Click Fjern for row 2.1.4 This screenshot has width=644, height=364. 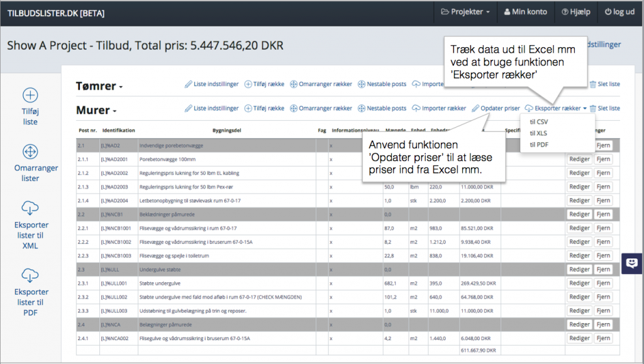[x=603, y=201]
